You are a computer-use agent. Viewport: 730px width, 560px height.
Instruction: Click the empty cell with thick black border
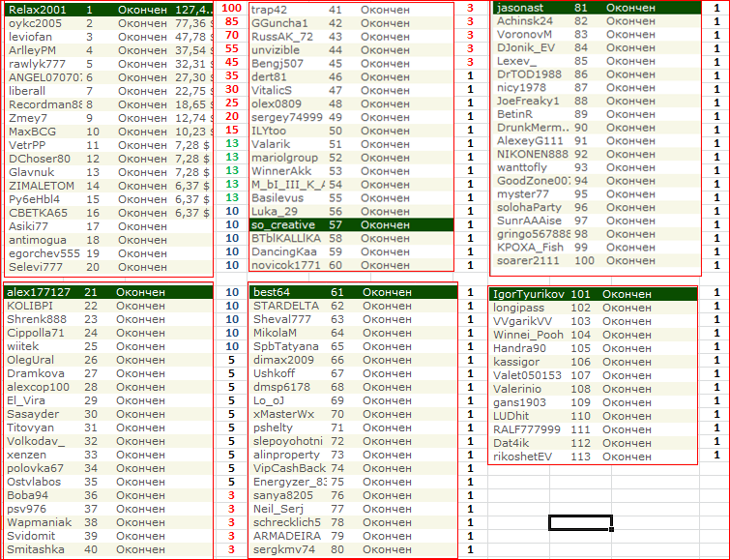(580, 522)
